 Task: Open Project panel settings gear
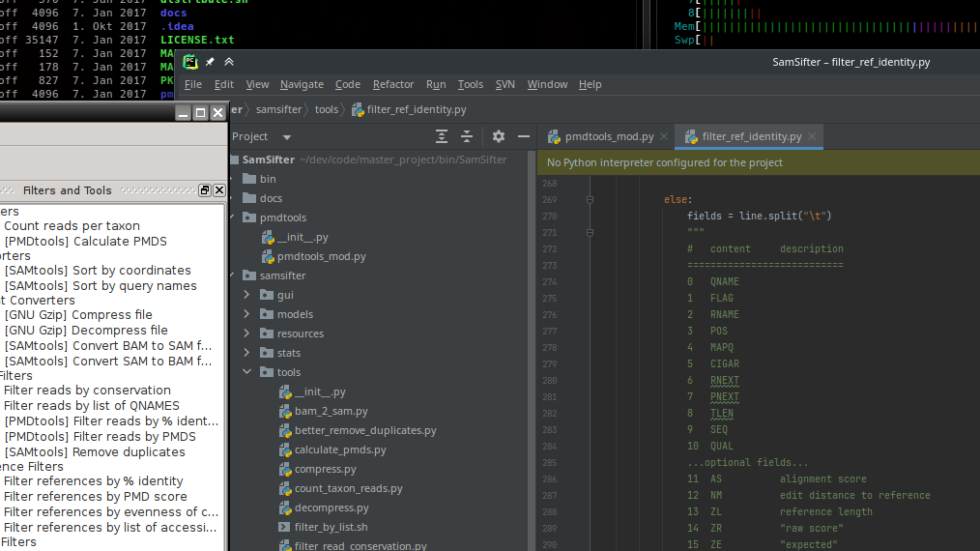499,136
